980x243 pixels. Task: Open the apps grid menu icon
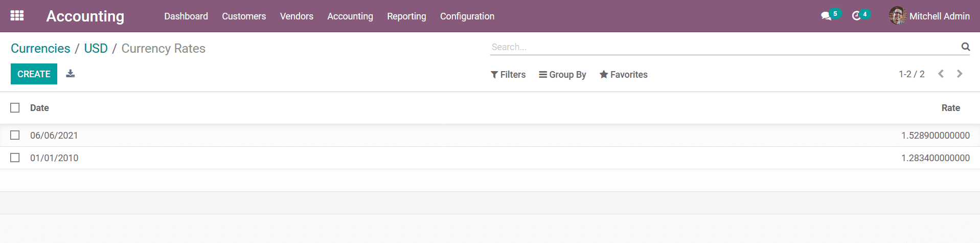click(x=17, y=16)
